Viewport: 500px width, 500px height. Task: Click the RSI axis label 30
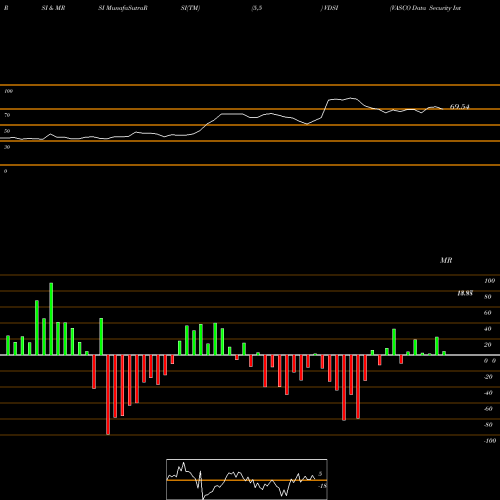7,147
